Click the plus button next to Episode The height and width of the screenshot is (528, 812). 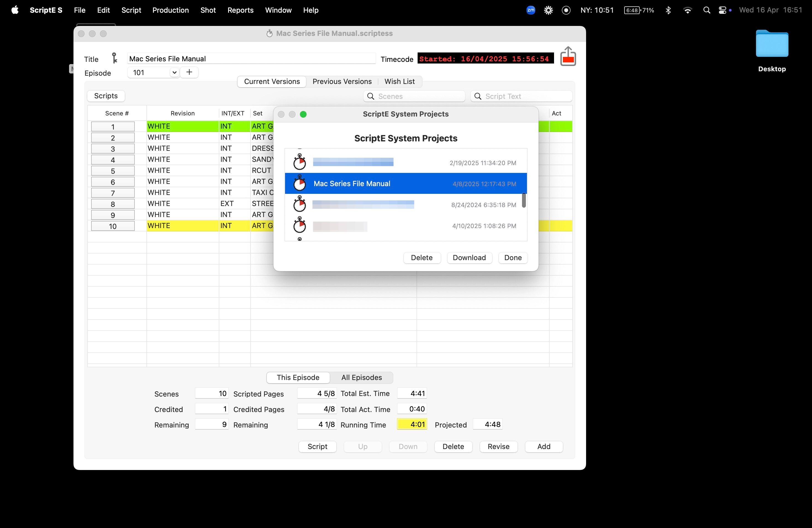(x=189, y=72)
